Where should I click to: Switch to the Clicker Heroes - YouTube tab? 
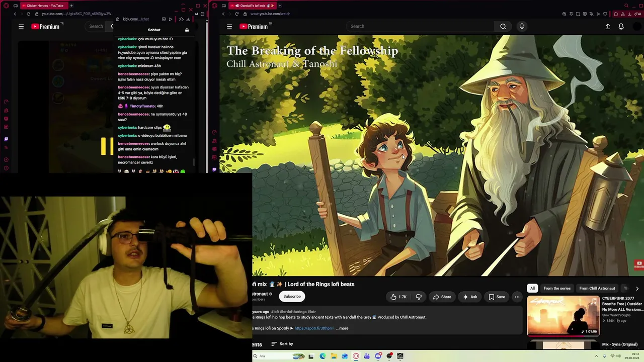(x=45, y=6)
